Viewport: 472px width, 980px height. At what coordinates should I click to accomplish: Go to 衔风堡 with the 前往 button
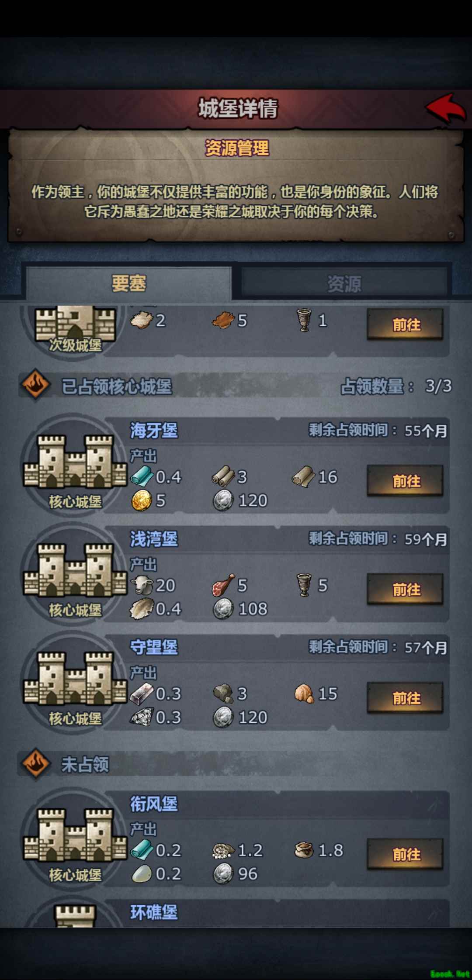pos(406,854)
